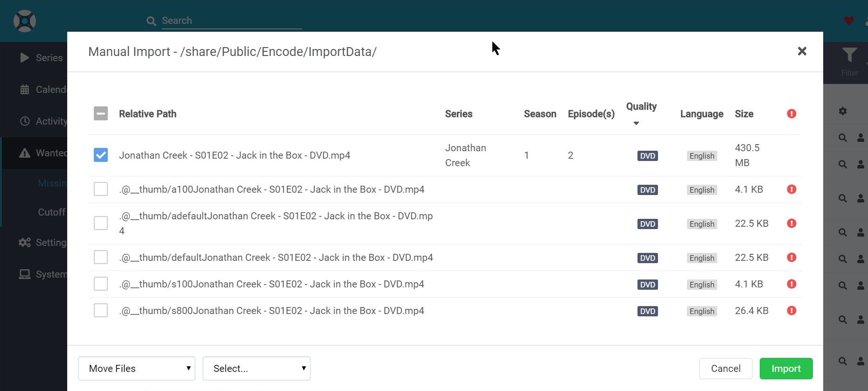The width and height of the screenshot is (868, 391).
Task: Toggle the select-all checkbox in header
Action: [x=101, y=114]
